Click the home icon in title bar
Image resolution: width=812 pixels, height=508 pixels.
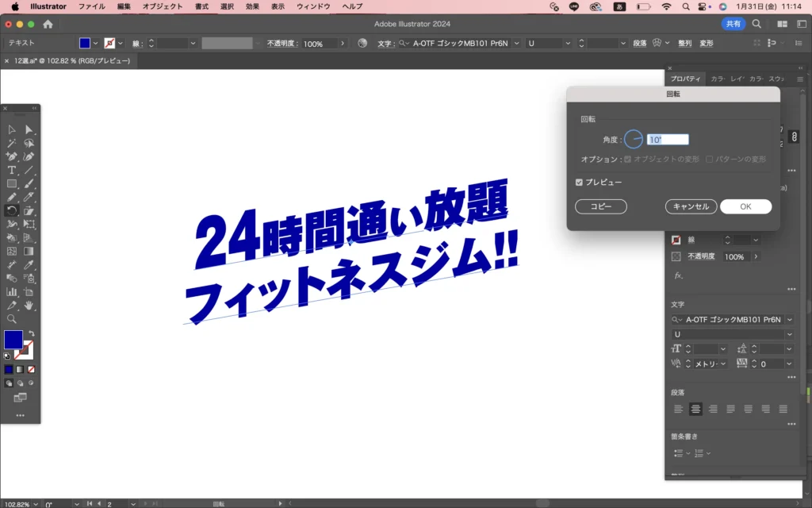click(x=48, y=24)
